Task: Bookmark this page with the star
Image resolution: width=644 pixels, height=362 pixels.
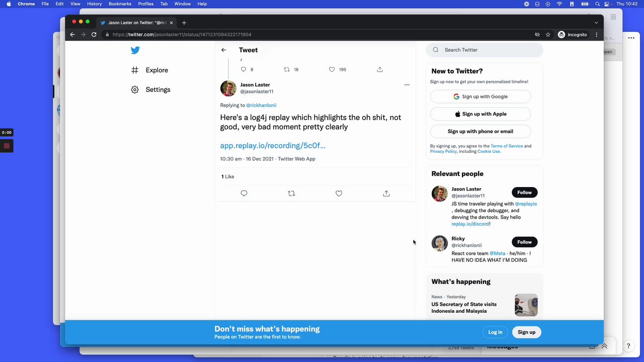Action: (548, 35)
